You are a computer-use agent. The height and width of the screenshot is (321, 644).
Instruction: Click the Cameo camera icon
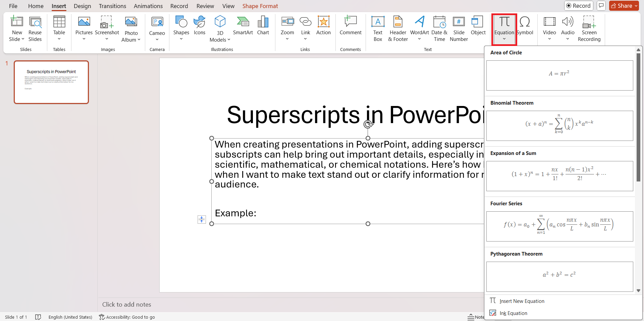pos(157,22)
